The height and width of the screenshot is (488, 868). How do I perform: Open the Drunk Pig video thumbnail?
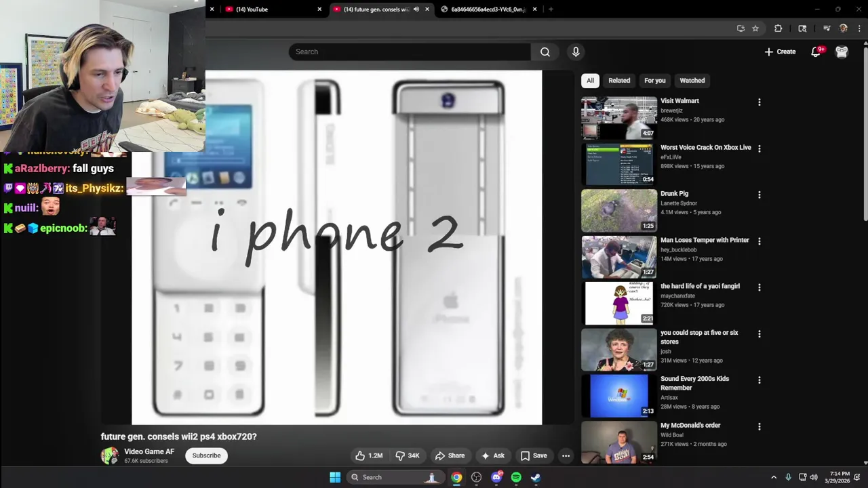(x=619, y=211)
